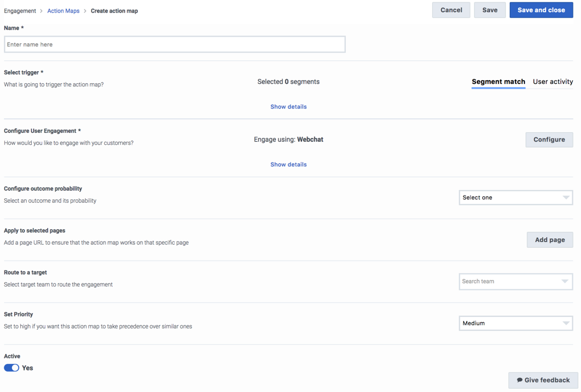581x392 pixels.
Task: Show details under Engage using Webchat
Action: click(x=289, y=165)
